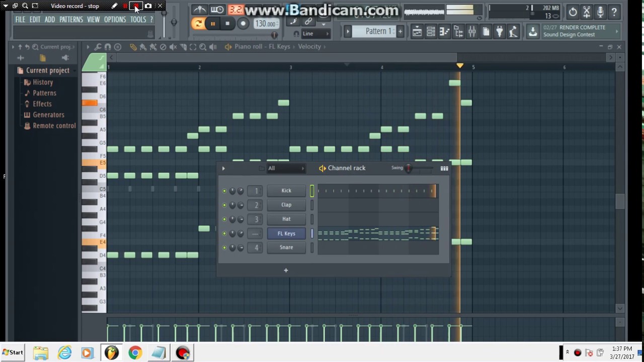Click the Swing knob slider in the Channel rack

(409, 168)
